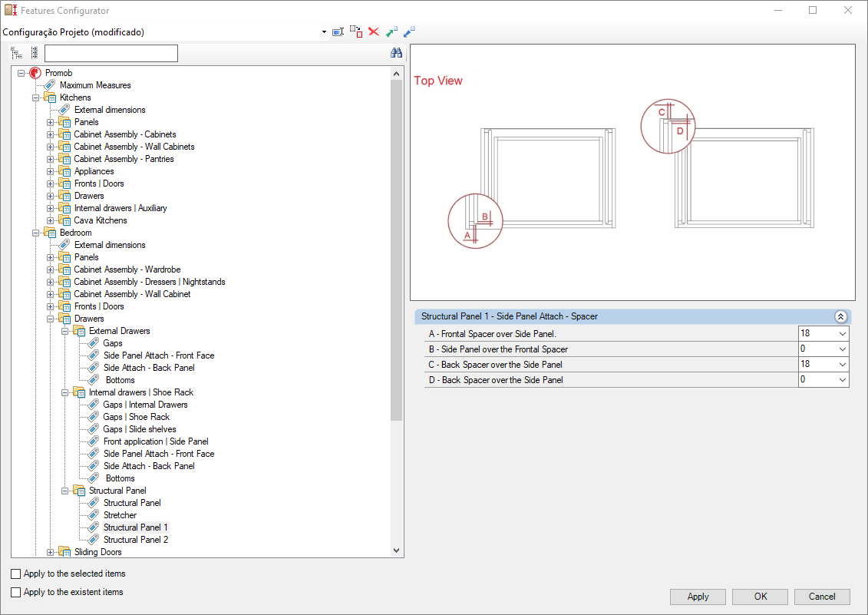This screenshot has height=615, width=868.
Task: Click the Internal drawers | Shoe Rack folder icon
Action: click(78, 392)
